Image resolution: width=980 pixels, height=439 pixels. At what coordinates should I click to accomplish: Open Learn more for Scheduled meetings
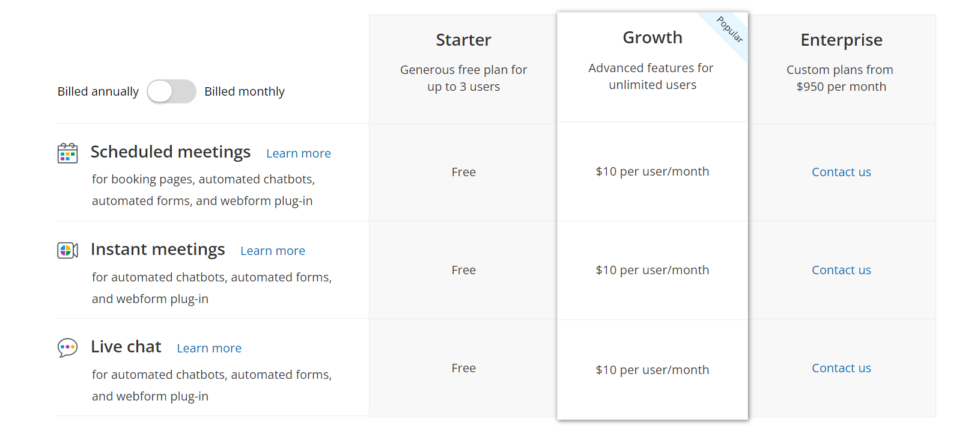[x=299, y=153]
